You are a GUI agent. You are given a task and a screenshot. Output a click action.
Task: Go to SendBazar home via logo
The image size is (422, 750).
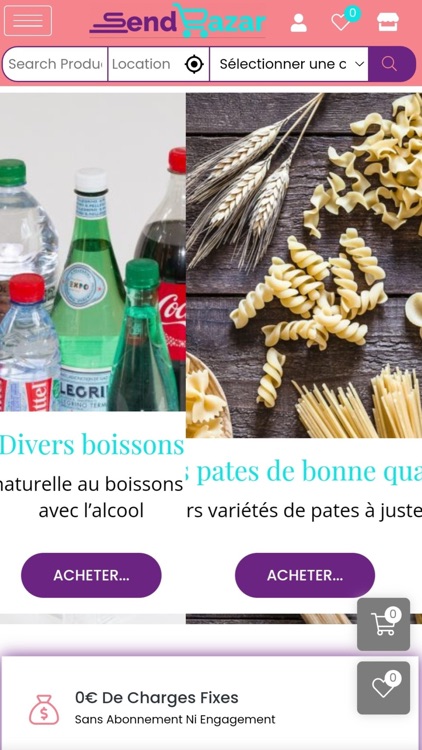point(178,21)
